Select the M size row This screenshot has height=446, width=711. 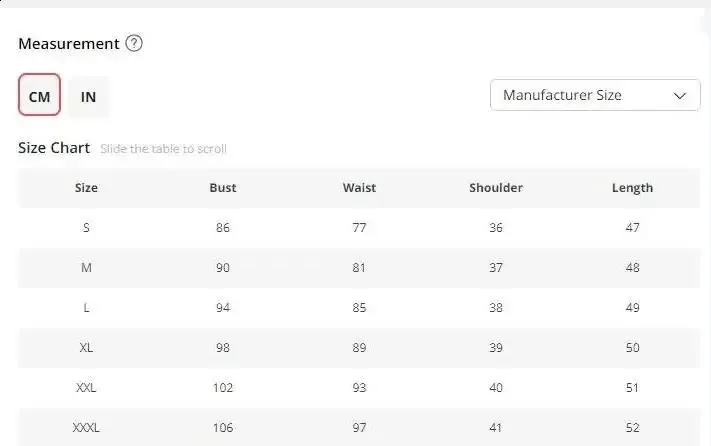point(86,268)
